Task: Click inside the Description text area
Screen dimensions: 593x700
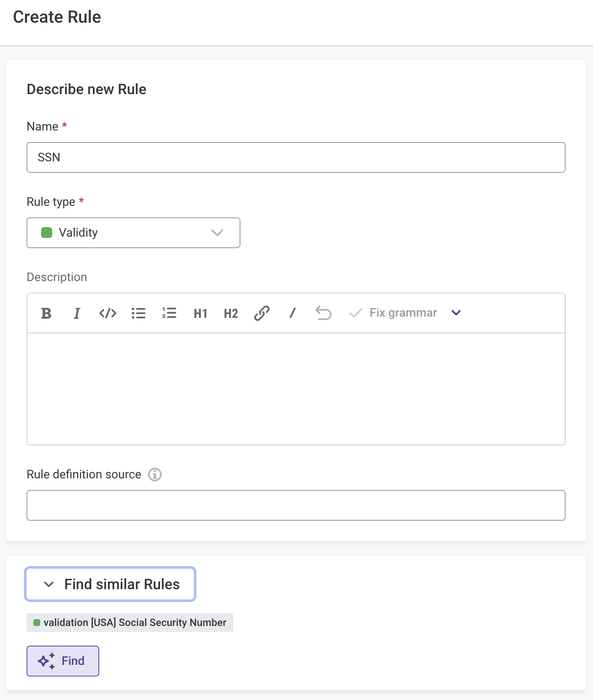Action: coord(296,389)
